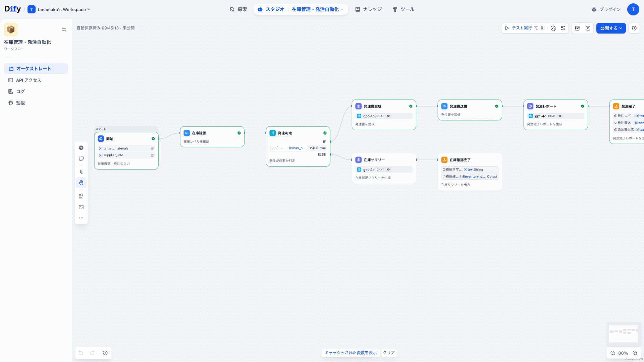The width and height of the screenshot is (644, 362).
Task: Open version history with the top-right clock icon
Action: tap(634, 28)
